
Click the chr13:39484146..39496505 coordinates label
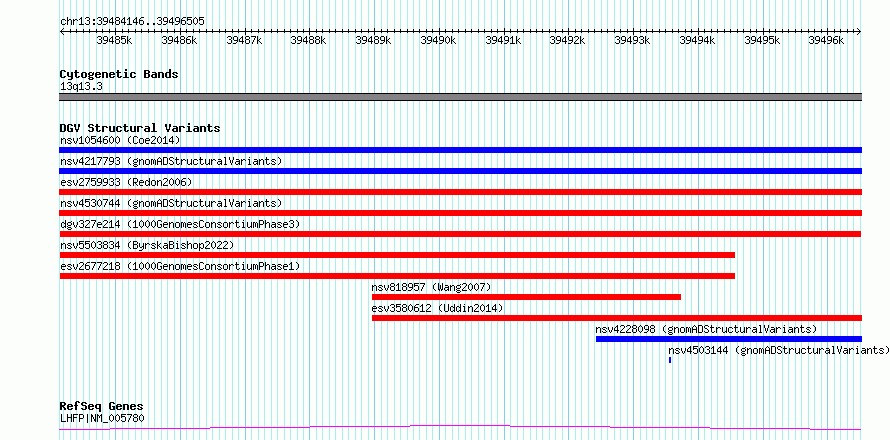132,22
